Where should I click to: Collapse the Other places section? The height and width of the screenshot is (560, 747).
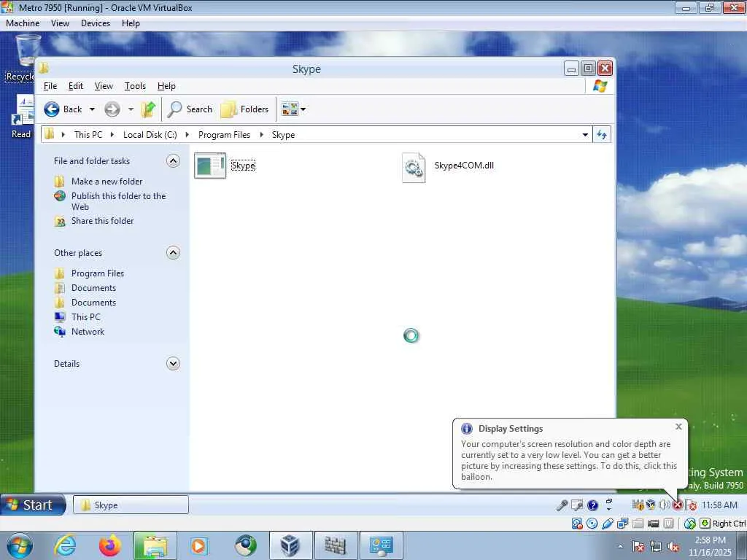173,252
